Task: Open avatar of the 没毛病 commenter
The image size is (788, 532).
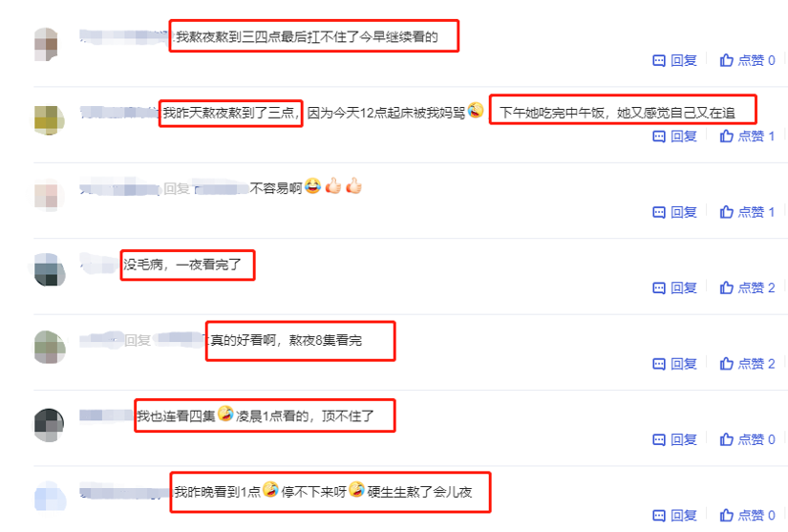Action: [x=50, y=269]
